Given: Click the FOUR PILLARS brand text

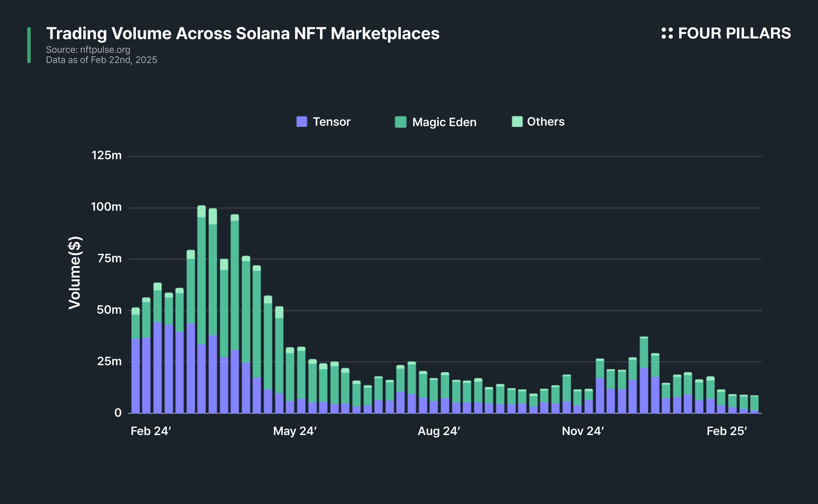Looking at the screenshot, I should tap(734, 33).
